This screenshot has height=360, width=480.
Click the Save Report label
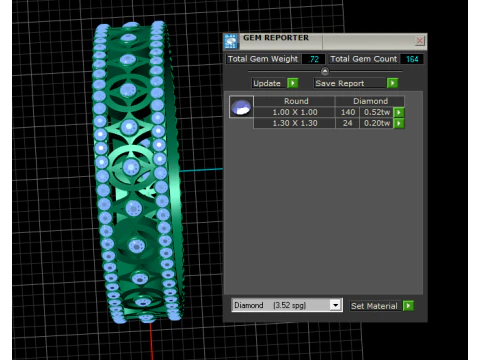point(349,83)
